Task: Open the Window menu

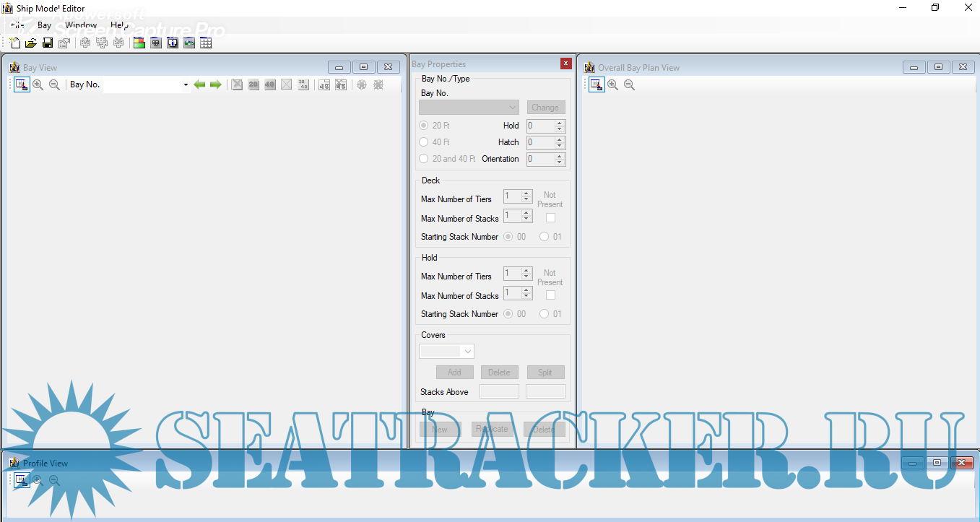Action: tap(81, 25)
